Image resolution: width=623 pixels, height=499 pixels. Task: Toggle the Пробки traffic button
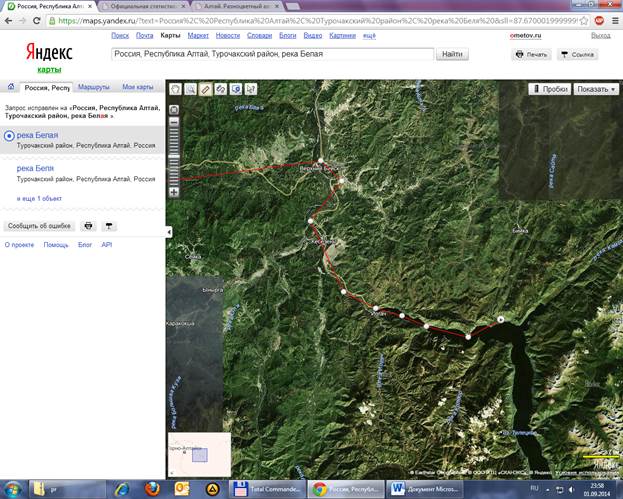tap(550, 89)
